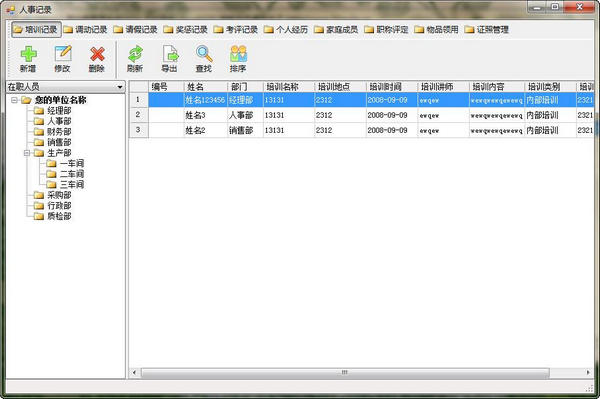Select 行政部 department folder
This screenshot has width=600, height=399.
(x=59, y=205)
